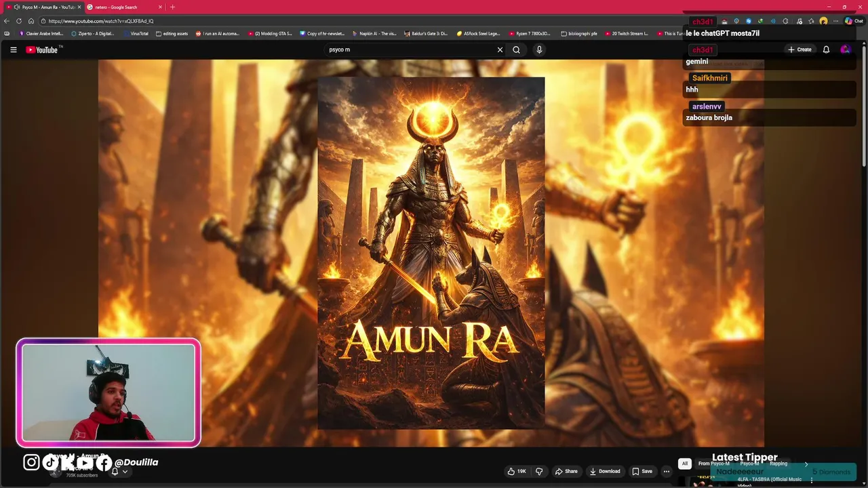868x488 pixels.
Task: Select the From Psyco-M chip
Action: click(x=713, y=464)
